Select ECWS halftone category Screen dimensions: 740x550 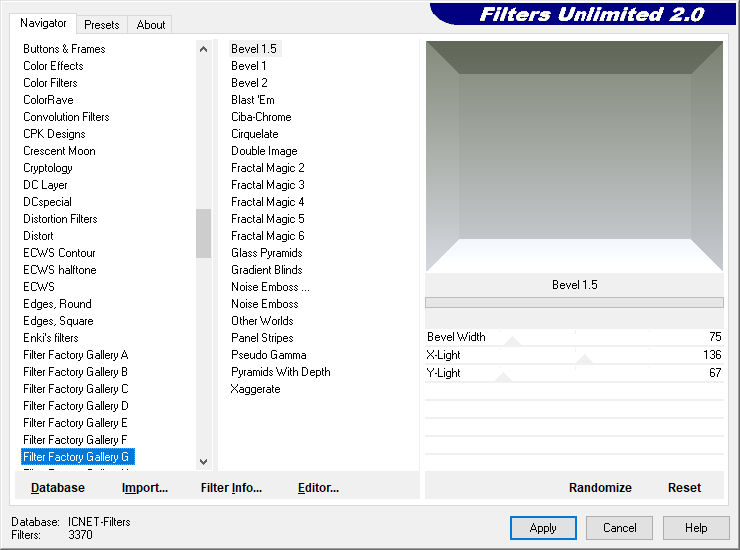click(60, 270)
